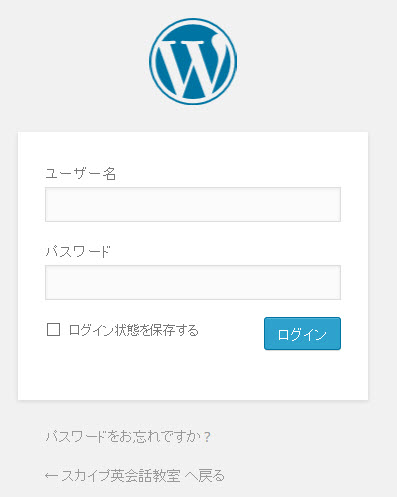
Task: Place the cursor in the password text box
Action: pos(193,282)
